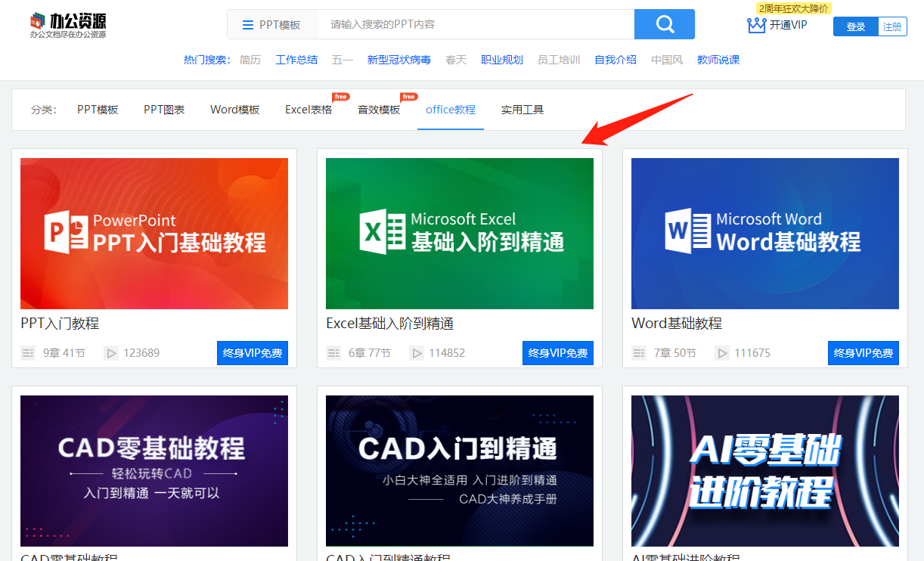
Task: Click the 7章 50节 text
Action: (675, 353)
